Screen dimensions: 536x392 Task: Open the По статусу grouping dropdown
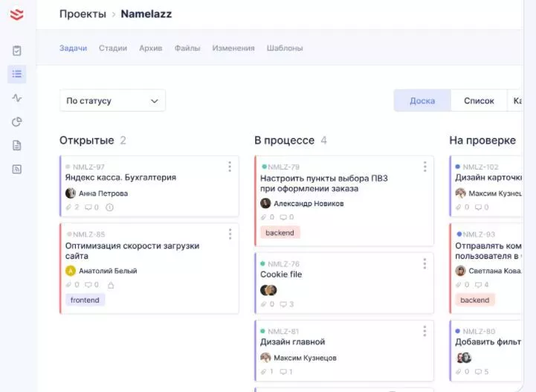point(112,100)
